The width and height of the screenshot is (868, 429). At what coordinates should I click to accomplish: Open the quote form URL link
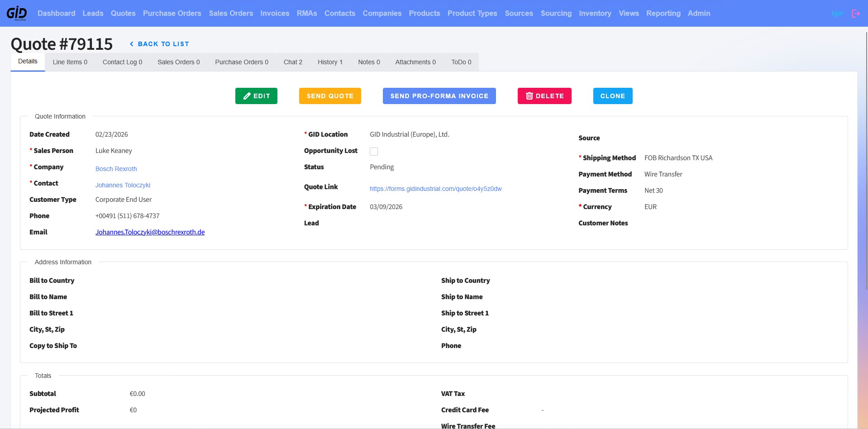(436, 189)
